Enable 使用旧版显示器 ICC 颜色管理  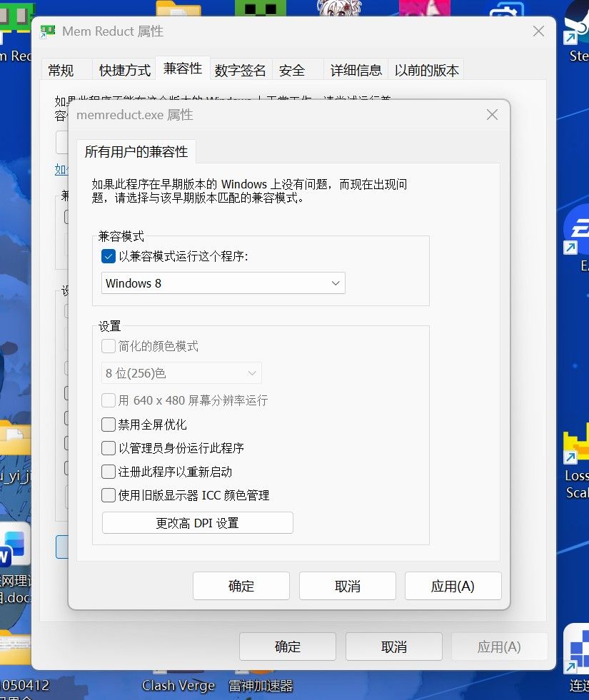pos(109,495)
